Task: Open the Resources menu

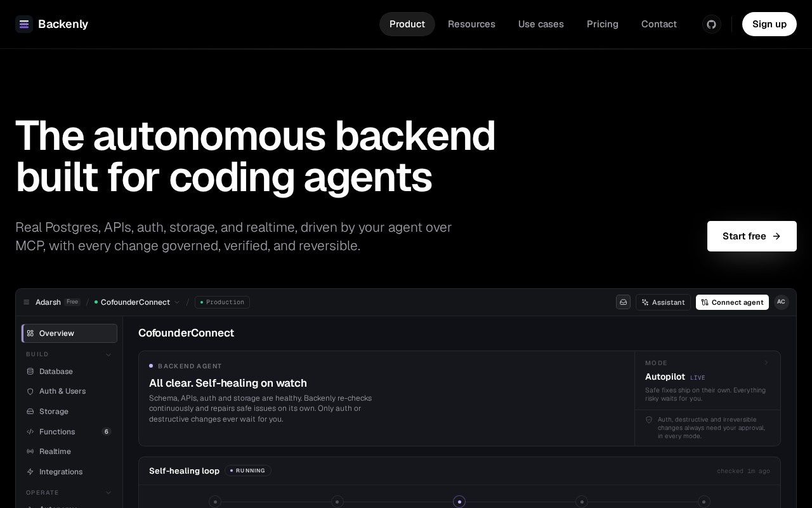Action: tap(471, 24)
